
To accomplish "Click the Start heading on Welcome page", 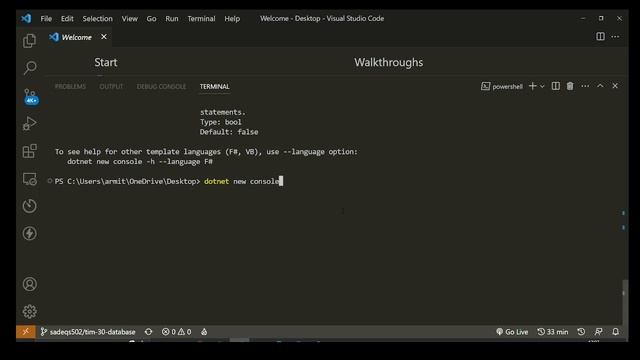I will 106,62.
